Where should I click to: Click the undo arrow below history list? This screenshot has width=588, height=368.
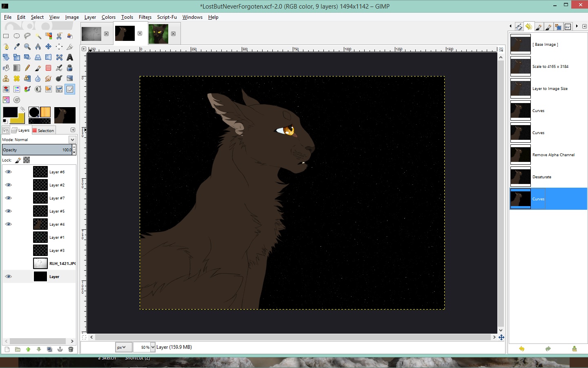[x=521, y=349]
